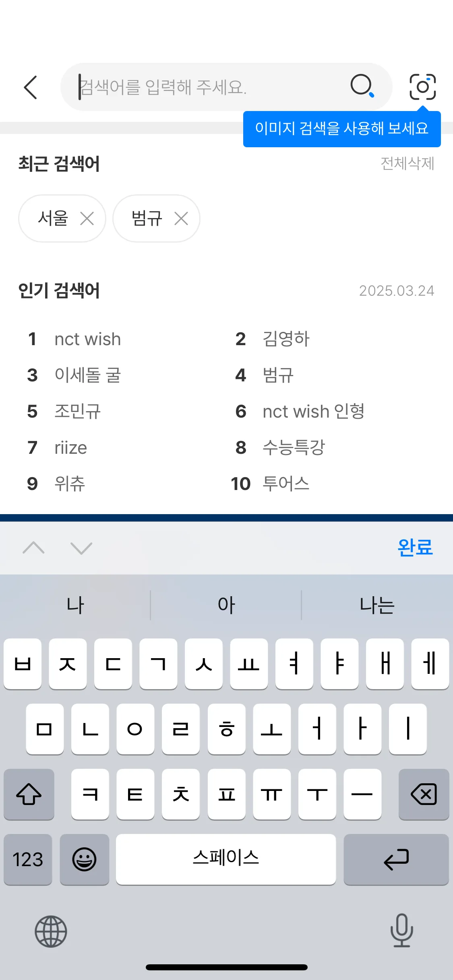The width and height of the screenshot is (453, 980).
Task: Tap the keyboard backspace key
Action: 424,794
